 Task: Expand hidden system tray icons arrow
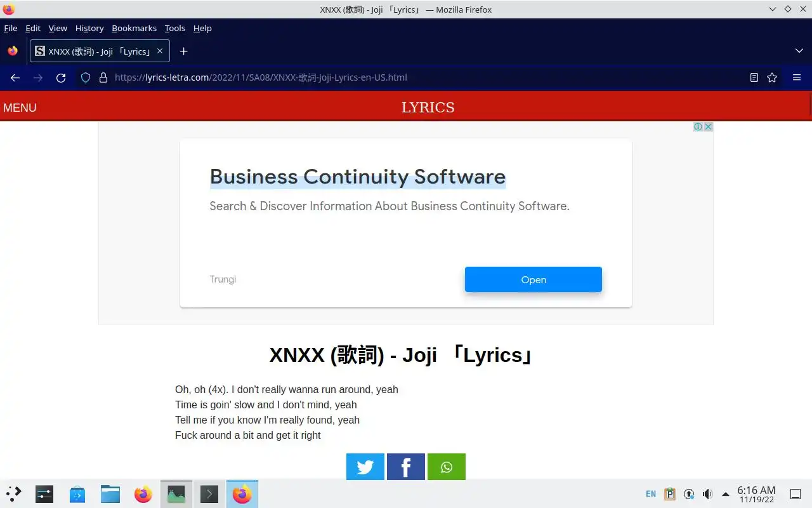(726, 494)
